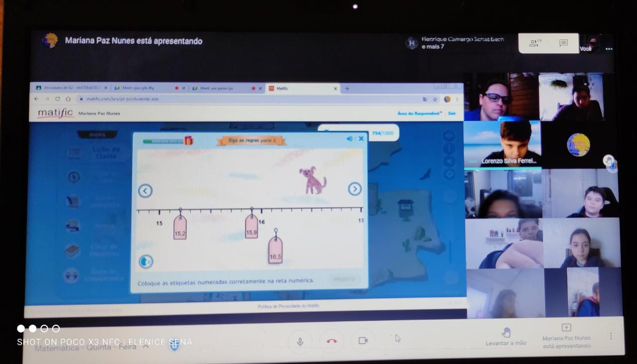The width and height of the screenshot is (637, 364).
Task: Click the gift box reward icon
Action: 189,141
